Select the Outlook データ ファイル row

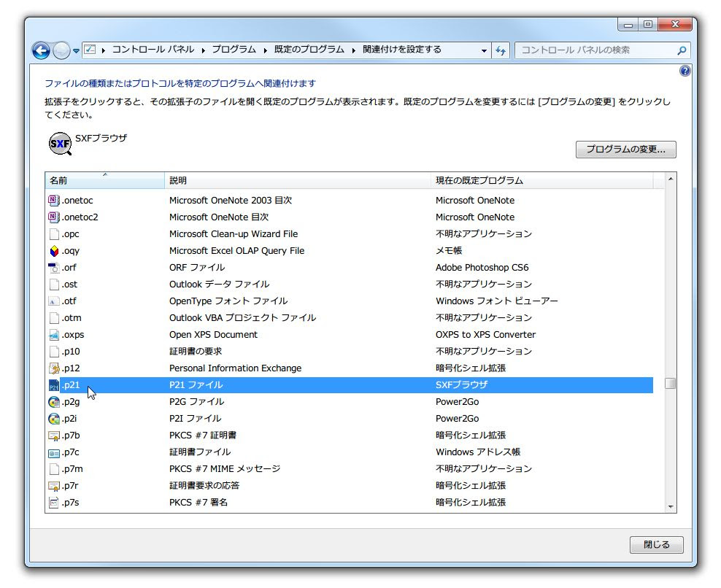(350, 285)
